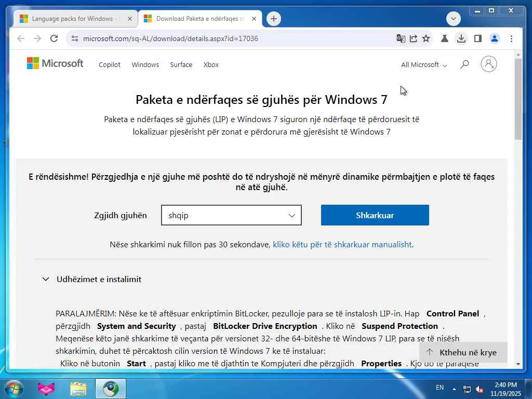Viewport: 532px width, 399px height.
Task: Click Kthehu në krye button
Action: [x=463, y=353]
